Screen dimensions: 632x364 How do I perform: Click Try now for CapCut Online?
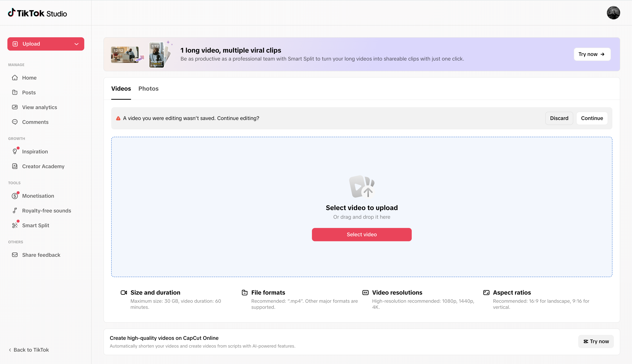click(596, 341)
